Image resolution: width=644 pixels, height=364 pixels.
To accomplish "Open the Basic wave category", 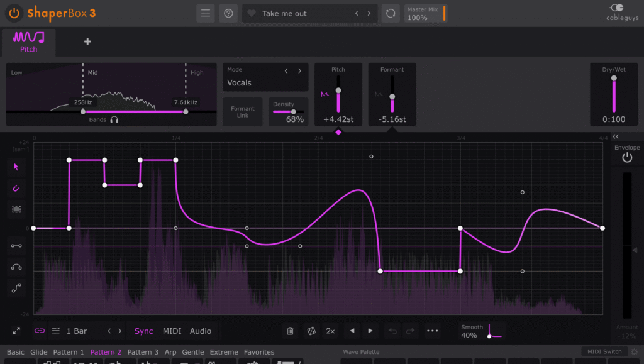I will click(16, 352).
